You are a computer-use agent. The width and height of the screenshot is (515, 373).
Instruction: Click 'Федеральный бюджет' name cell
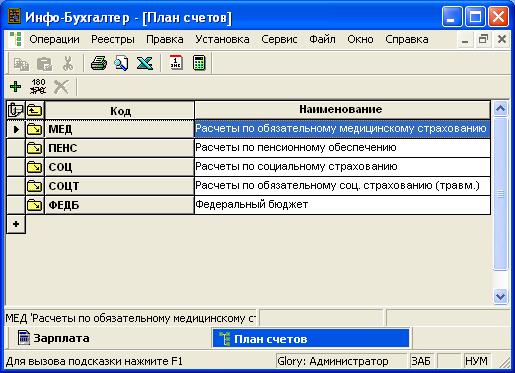342,205
